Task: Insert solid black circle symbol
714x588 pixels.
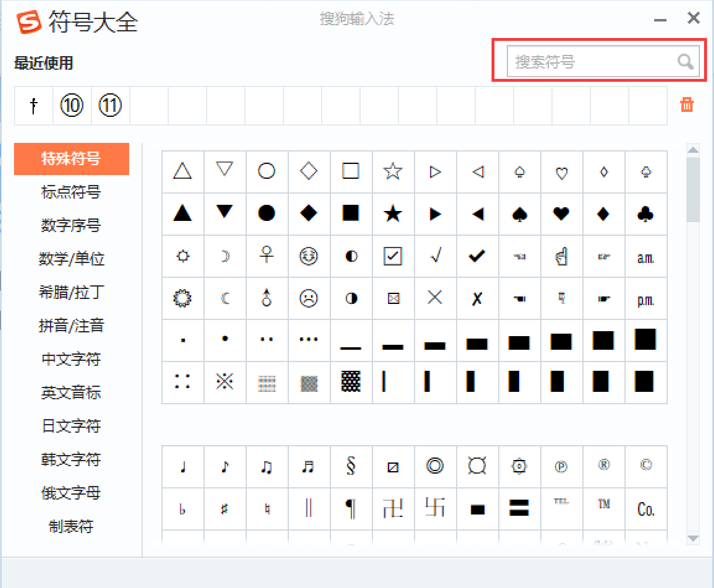Action: coord(267,214)
